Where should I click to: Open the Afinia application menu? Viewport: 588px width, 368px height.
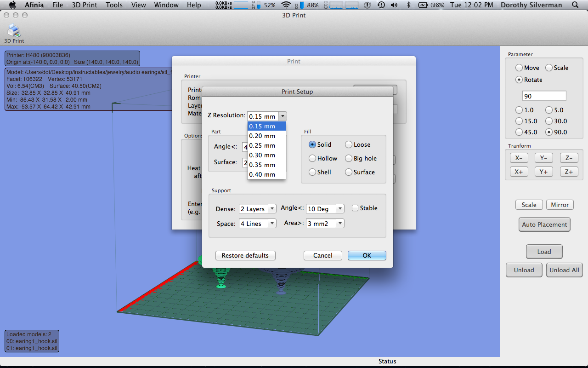point(34,5)
